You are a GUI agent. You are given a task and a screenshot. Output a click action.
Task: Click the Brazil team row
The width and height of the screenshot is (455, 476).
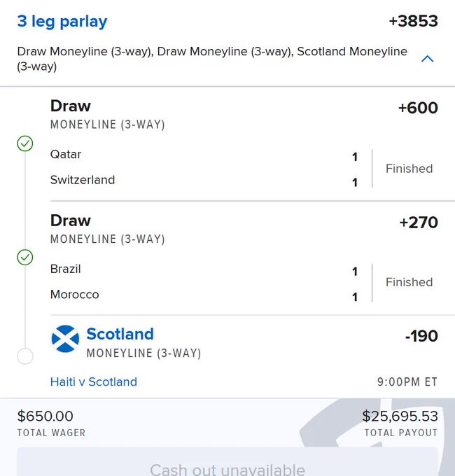pos(204,269)
